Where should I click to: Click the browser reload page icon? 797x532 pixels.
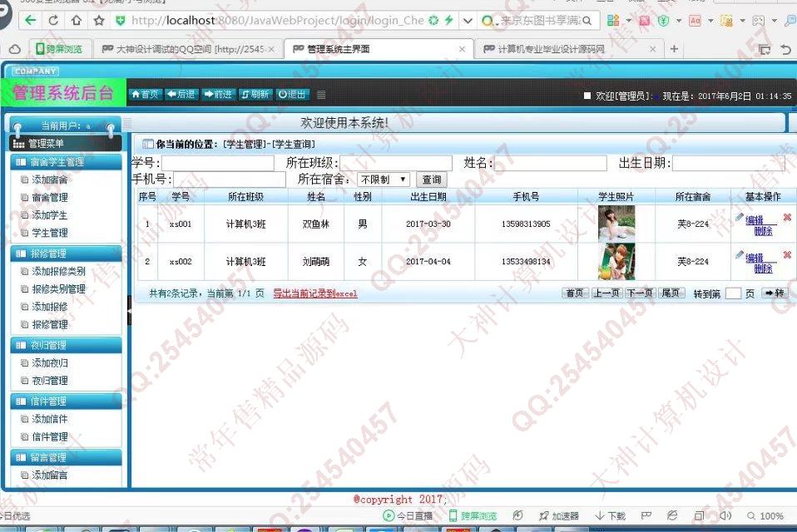[x=54, y=20]
